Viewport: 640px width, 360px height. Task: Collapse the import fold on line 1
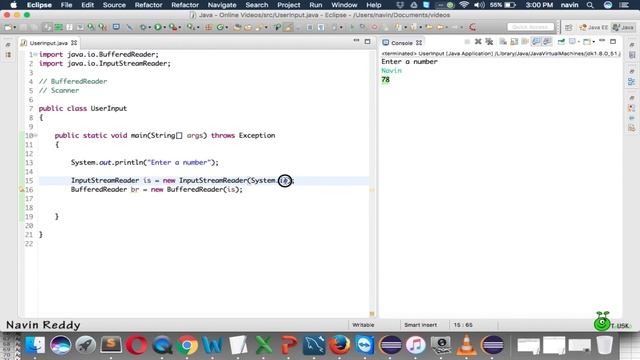pyautogui.click(x=36, y=54)
